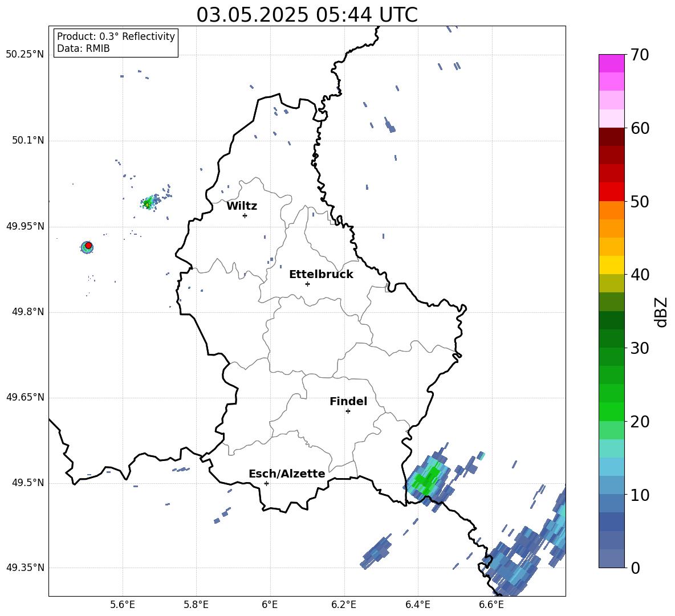
Task: Click the 50.25°N latitude label
Action: [25, 55]
